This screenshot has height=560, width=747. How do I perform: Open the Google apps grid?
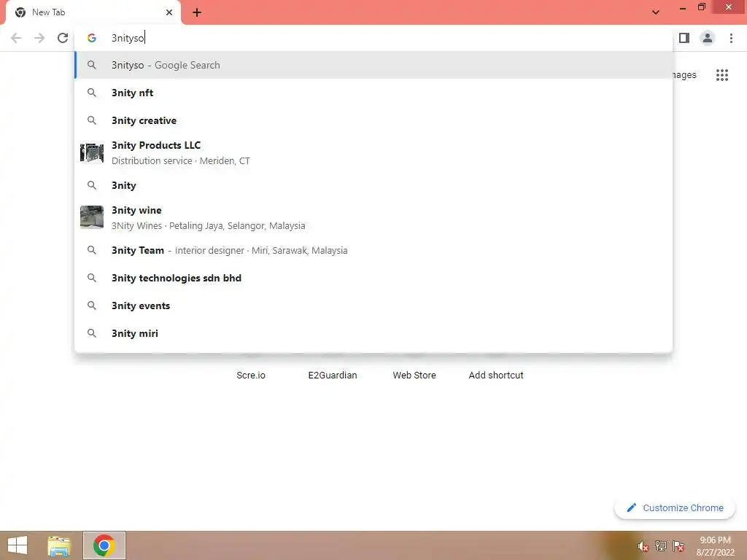pyautogui.click(x=722, y=75)
